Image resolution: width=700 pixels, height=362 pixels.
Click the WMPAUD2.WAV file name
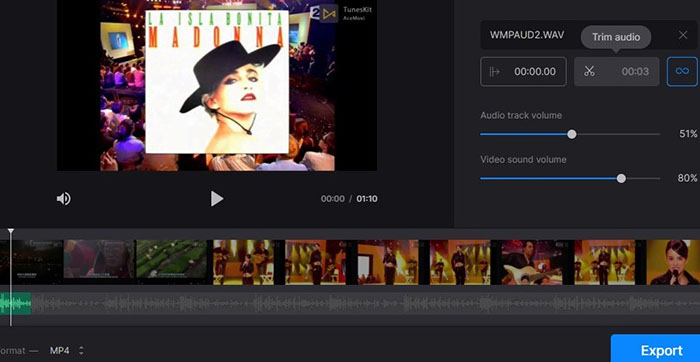pos(527,35)
